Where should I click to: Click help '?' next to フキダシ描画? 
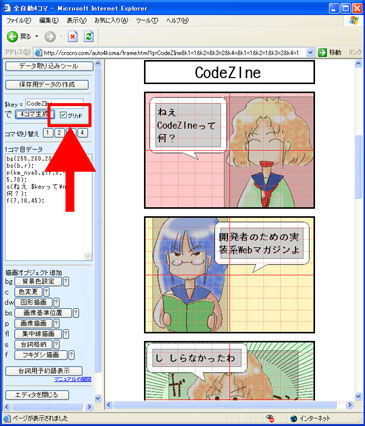point(71,355)
